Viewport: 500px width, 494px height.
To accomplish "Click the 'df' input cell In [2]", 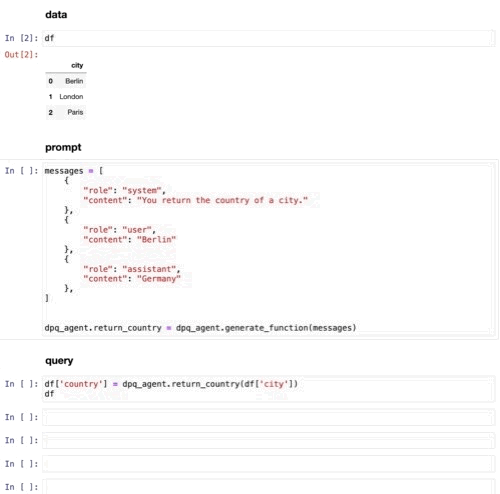I will [268, 38].
